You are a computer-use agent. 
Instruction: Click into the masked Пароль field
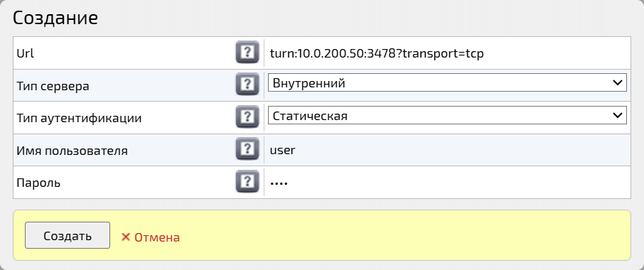pos(447,182)
